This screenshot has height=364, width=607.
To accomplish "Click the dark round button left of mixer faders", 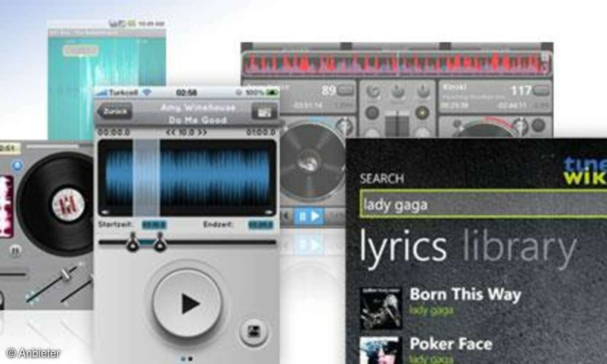I will click(x=372, y=113).
